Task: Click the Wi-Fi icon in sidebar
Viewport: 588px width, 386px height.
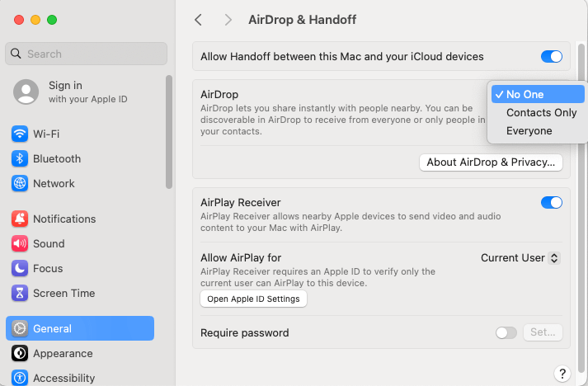Action: [x=20, y=134]
